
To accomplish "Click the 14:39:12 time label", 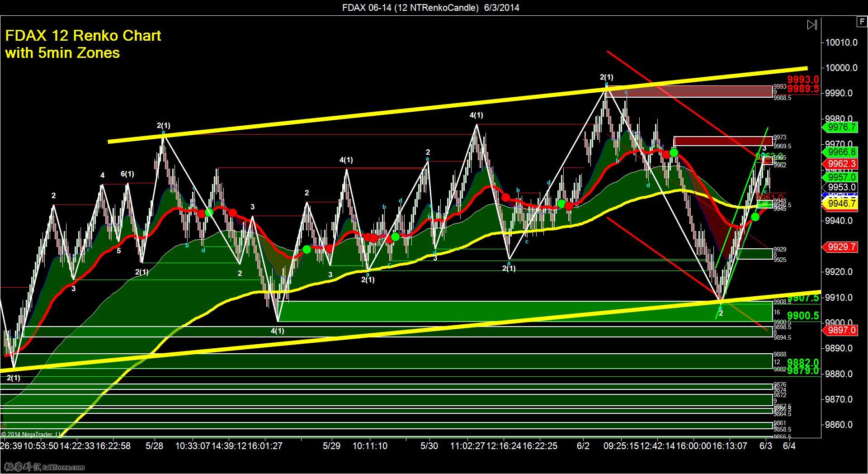I will coord(229,446).
